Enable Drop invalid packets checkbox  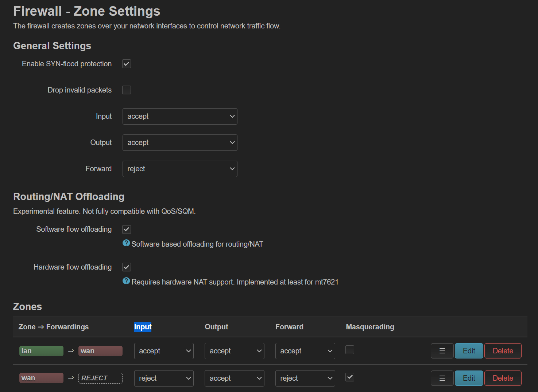(127, 90)
